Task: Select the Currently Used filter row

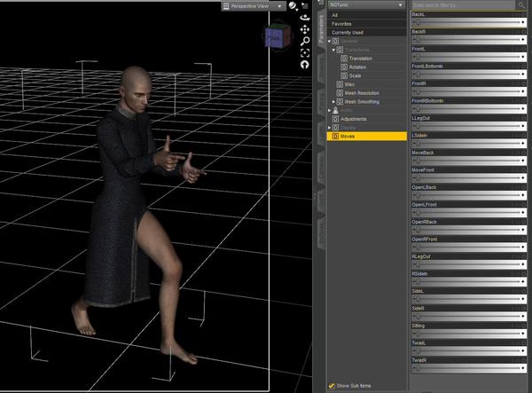Action: [x=367, y=33]
